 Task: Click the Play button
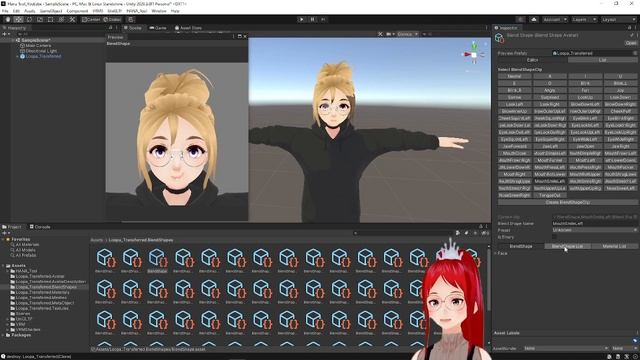(x=302, y=19)
